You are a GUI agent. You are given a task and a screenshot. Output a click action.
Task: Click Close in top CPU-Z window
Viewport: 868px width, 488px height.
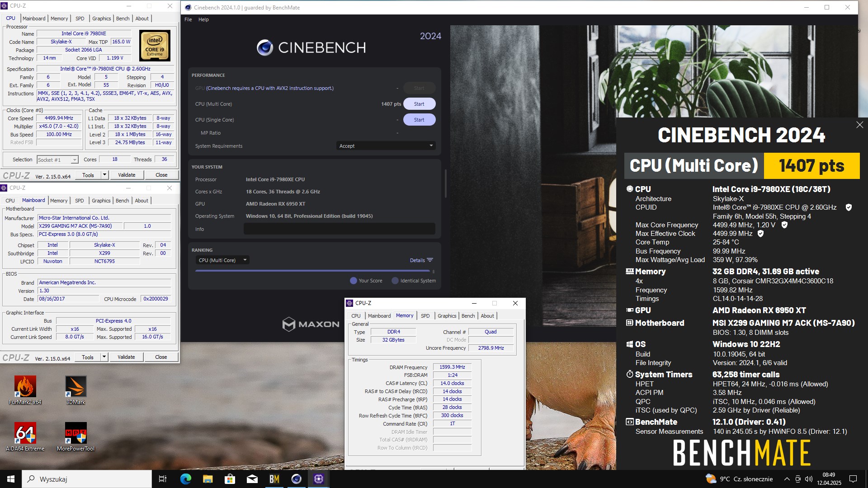(x=161, y=175)
